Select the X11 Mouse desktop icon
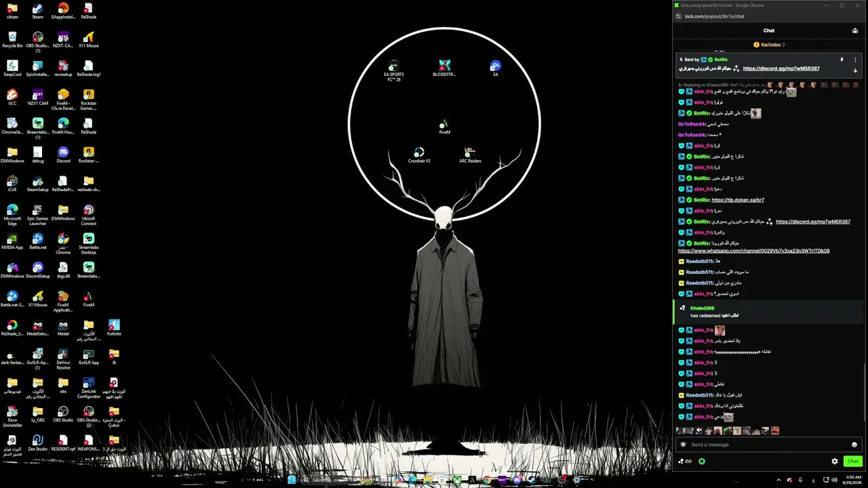 coord(88,39)
